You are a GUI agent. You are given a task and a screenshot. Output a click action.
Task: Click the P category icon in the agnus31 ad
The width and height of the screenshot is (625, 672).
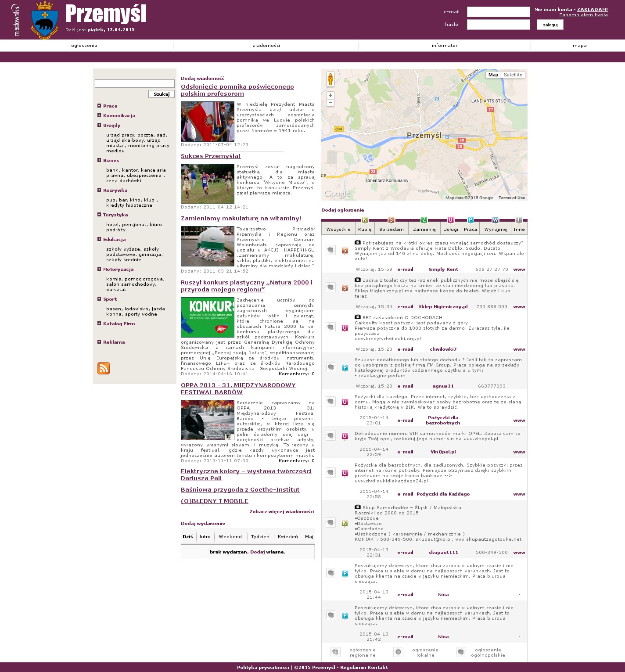(x=345, y=368)
